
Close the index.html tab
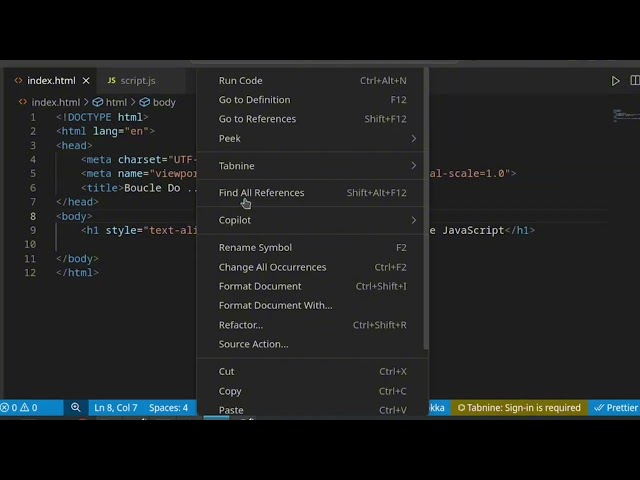pos(86,81)
